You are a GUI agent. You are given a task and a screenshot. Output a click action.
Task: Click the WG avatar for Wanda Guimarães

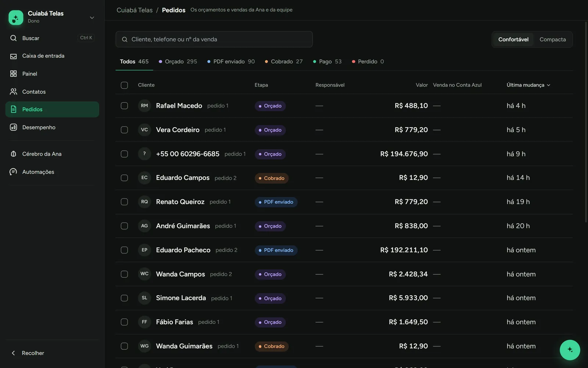coord(144,346)
